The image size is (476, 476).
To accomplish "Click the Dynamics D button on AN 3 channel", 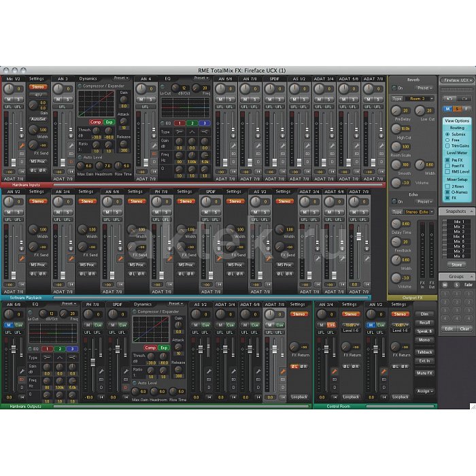I will pyautogui.click(x=71, y=162).
